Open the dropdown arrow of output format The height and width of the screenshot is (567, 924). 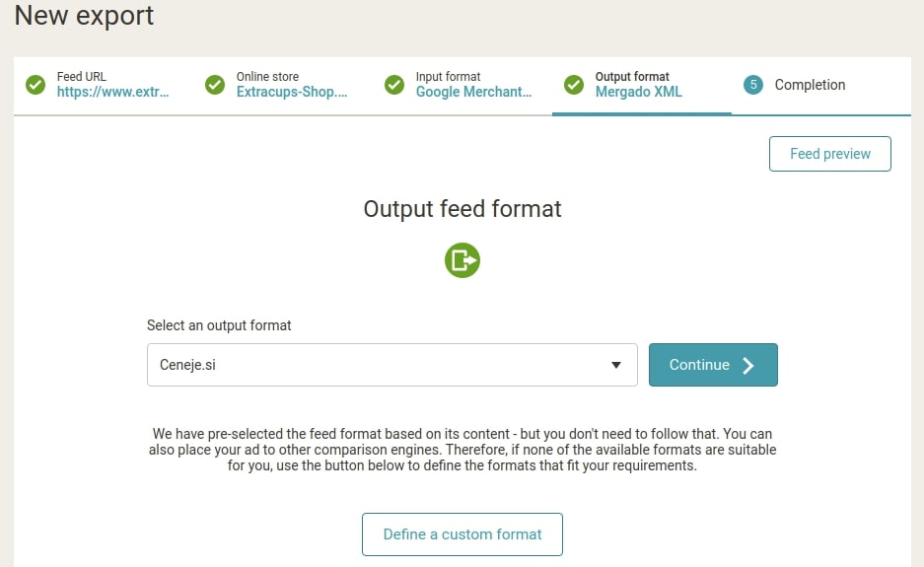(615, 365)
